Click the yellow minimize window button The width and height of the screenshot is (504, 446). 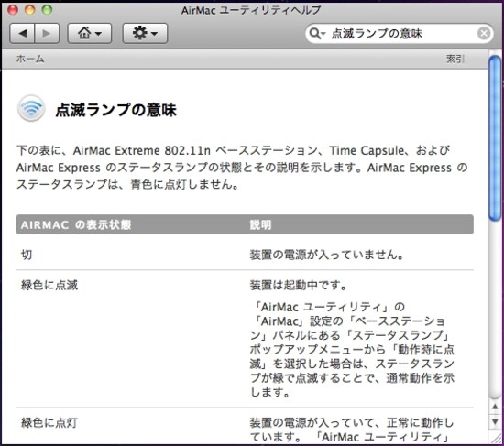pos(30,10)
